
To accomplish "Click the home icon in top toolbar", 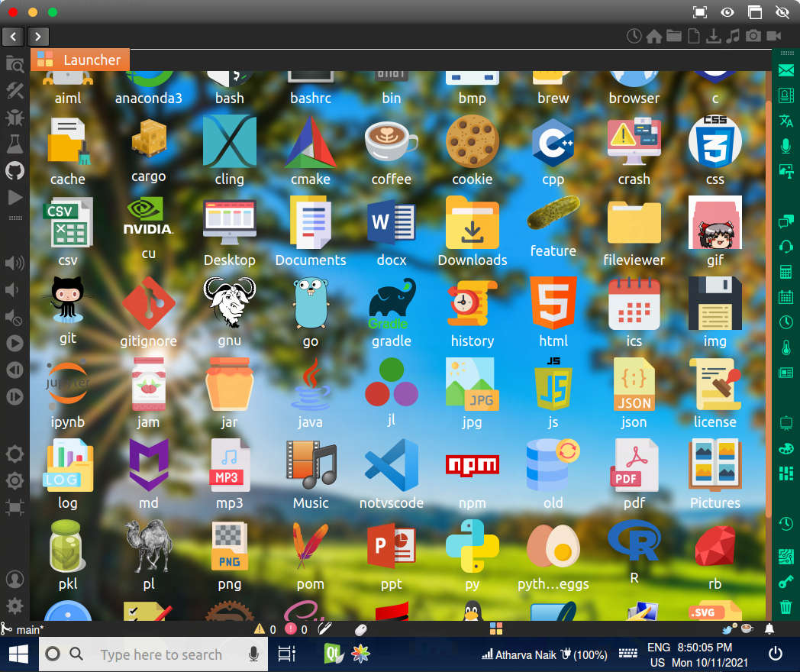I will point(653,36).
